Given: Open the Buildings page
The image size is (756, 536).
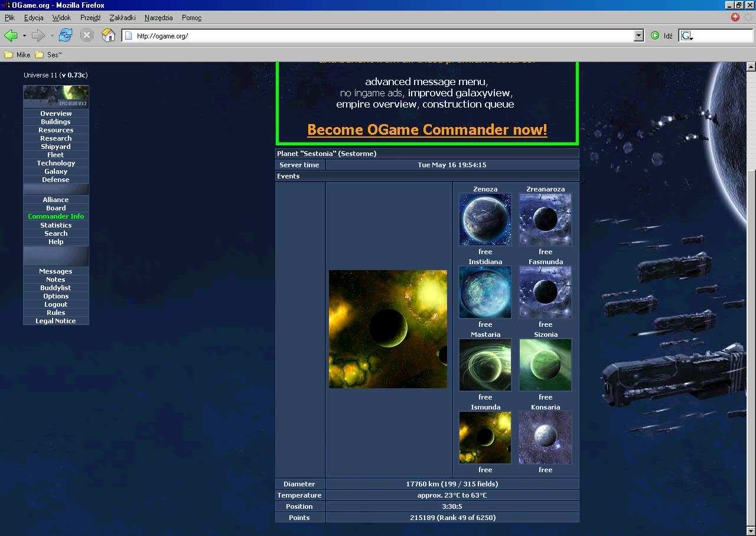Looking at the screenshot, I should click(56, 122).
